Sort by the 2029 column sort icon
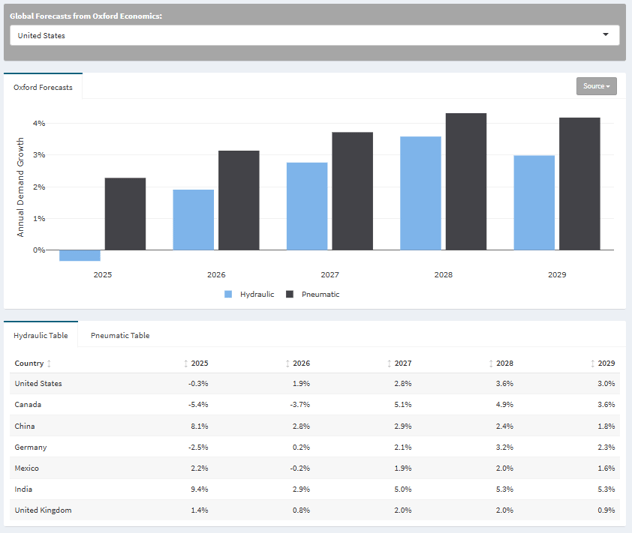 coord(594,363)
